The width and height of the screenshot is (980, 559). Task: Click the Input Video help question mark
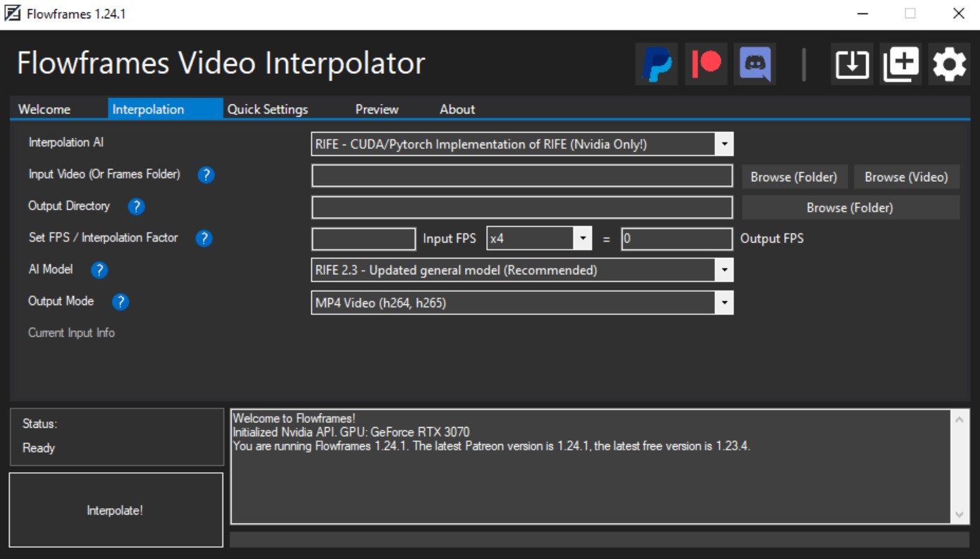(x=205, y=175)
